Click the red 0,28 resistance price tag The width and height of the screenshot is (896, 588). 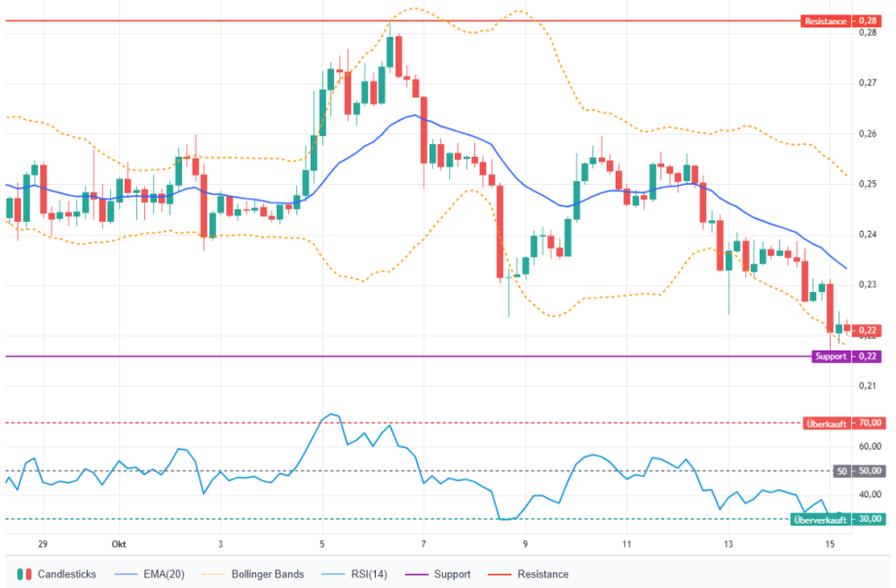click(x=868, y=21)
